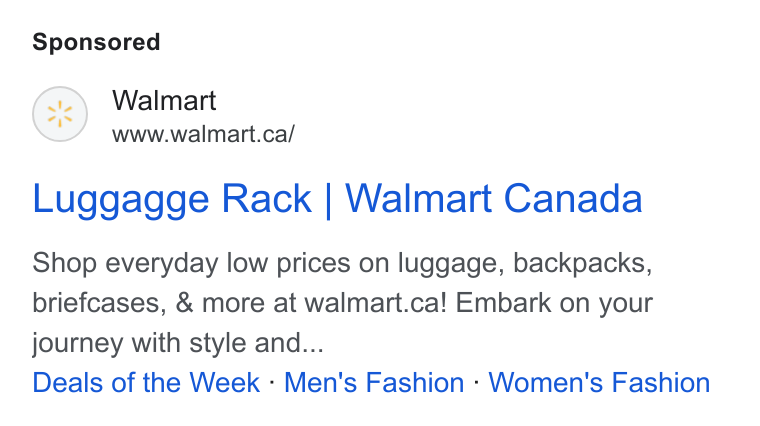This screenshot has height=426, width=760.
Task: Open the Luggagge Rack | Walmart Canada headline
Action: (337, 199)
